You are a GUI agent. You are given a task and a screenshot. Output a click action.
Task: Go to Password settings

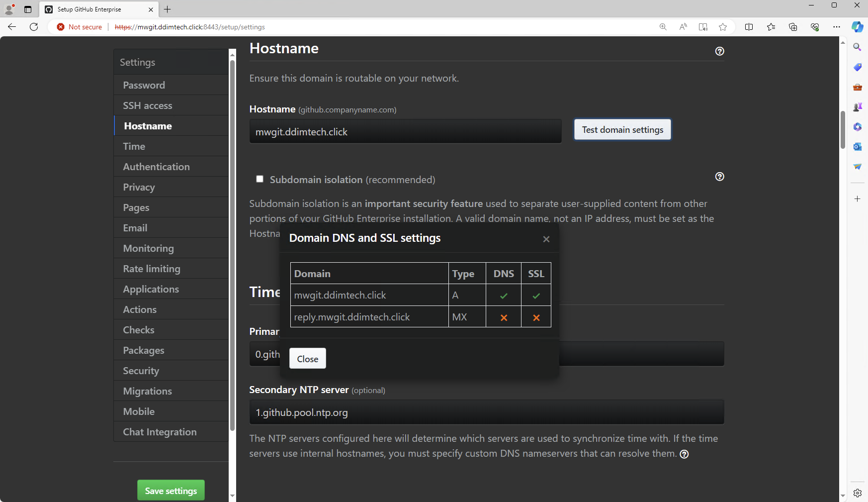coord(171,85)
